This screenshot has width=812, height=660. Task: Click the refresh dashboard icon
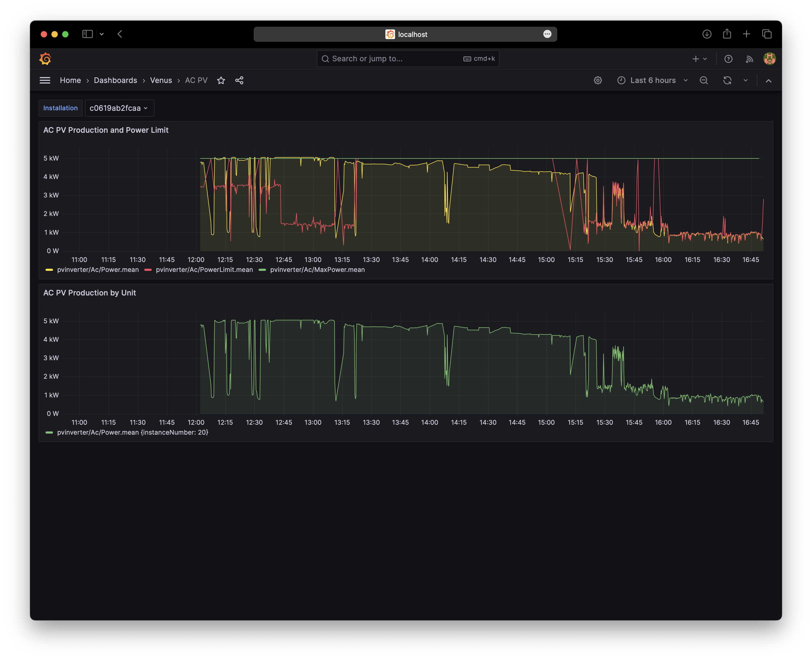point(727,80)
